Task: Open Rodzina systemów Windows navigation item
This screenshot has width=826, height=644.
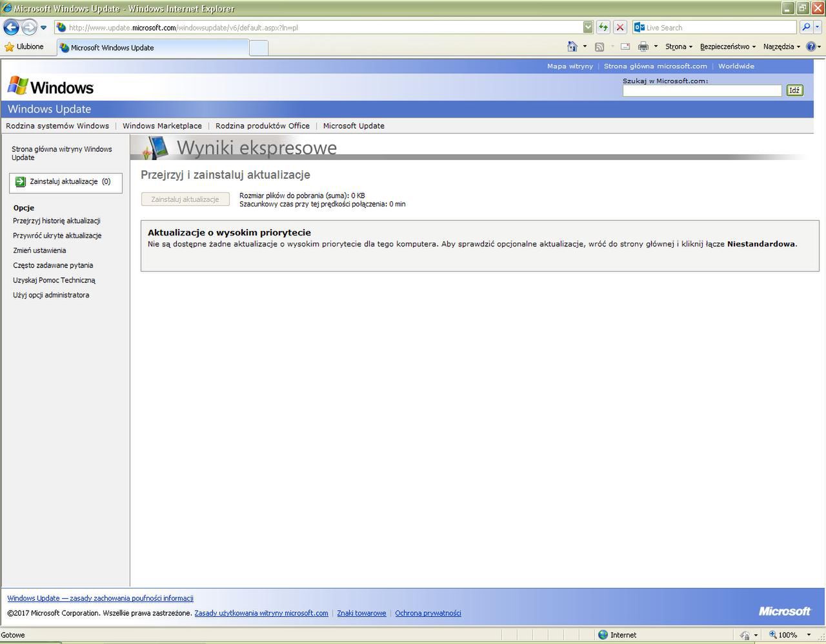Action: pyautogui.click(x=57, y=126)
